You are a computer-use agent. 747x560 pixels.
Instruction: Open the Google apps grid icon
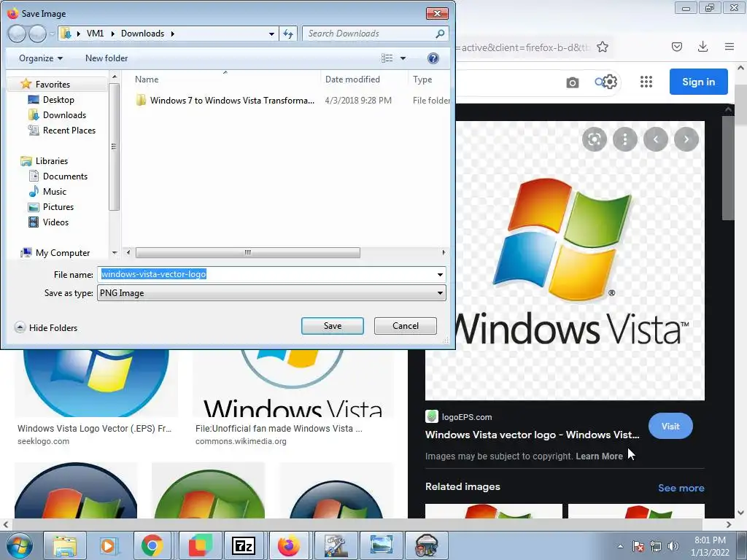click(x=646, y=82)
